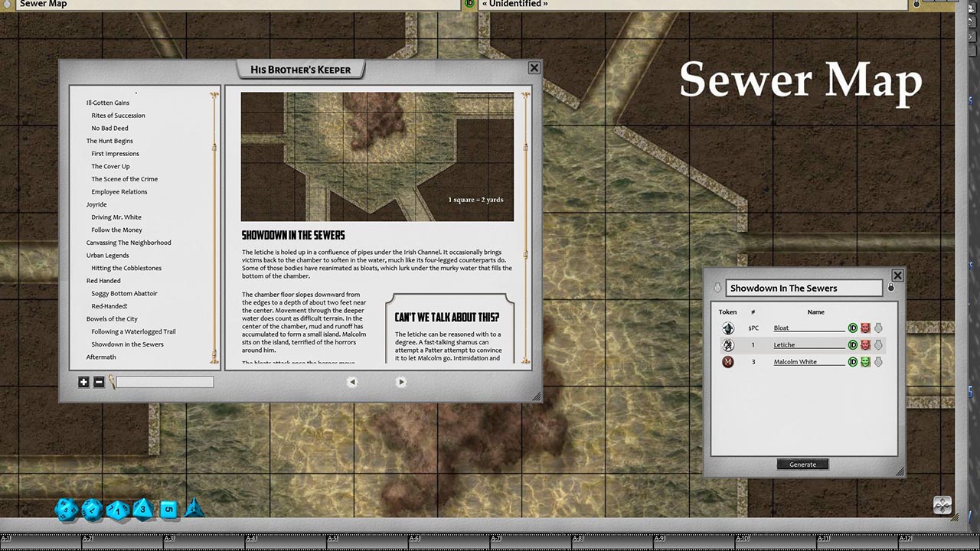Toggle Letiche's hostile faction indicator
Screen dimensions: 980x551
tap(866, 344)
